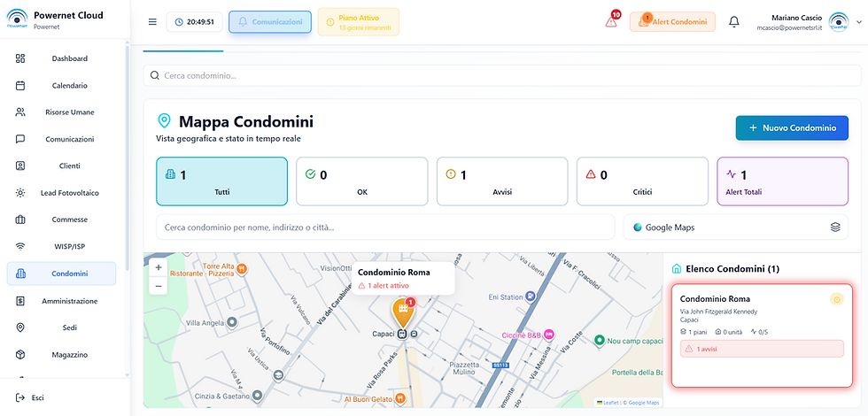
Task: Open the Dashboard sidebar item
Action: tap(61, 58)
